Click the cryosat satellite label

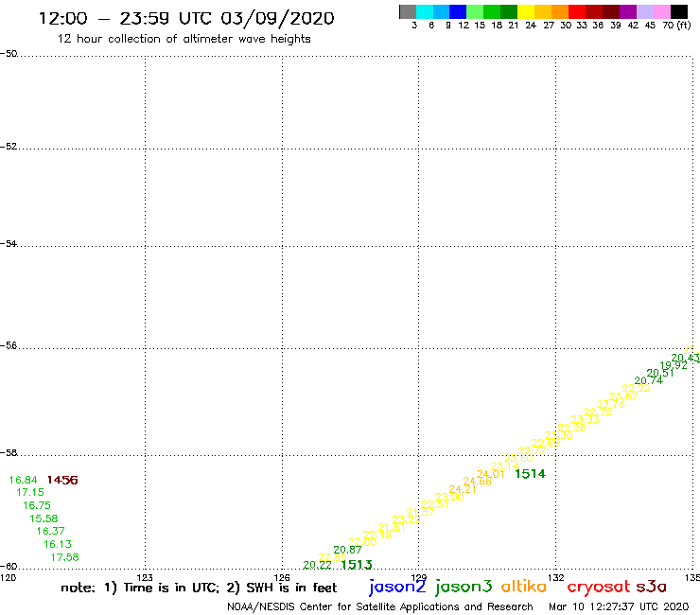(599, 588)
